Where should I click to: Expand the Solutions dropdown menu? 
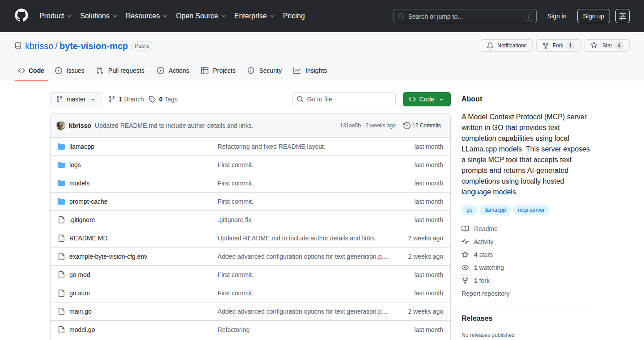[99, 16]
